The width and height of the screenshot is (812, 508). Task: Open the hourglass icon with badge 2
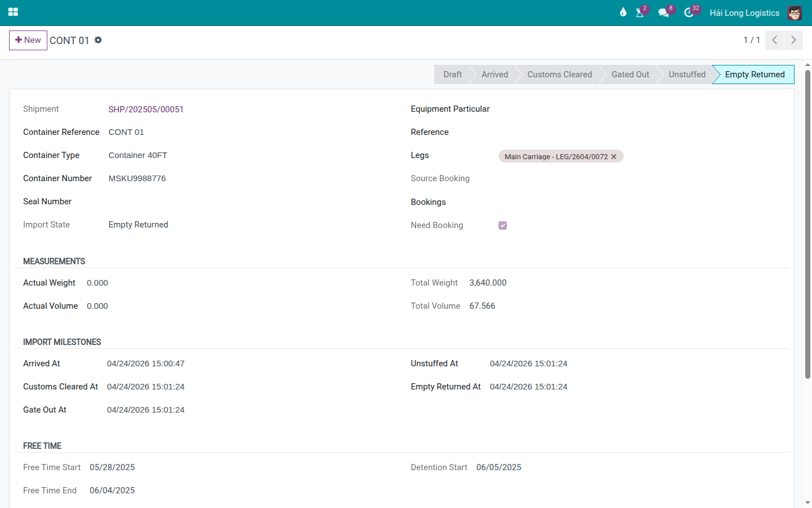pos(640,12)
